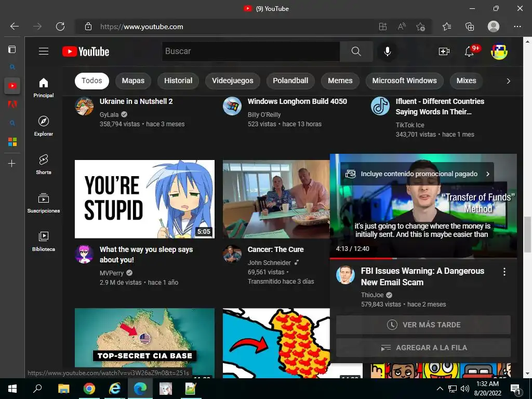Open FBI Issues Warning video title

click(x=422, y=276)
